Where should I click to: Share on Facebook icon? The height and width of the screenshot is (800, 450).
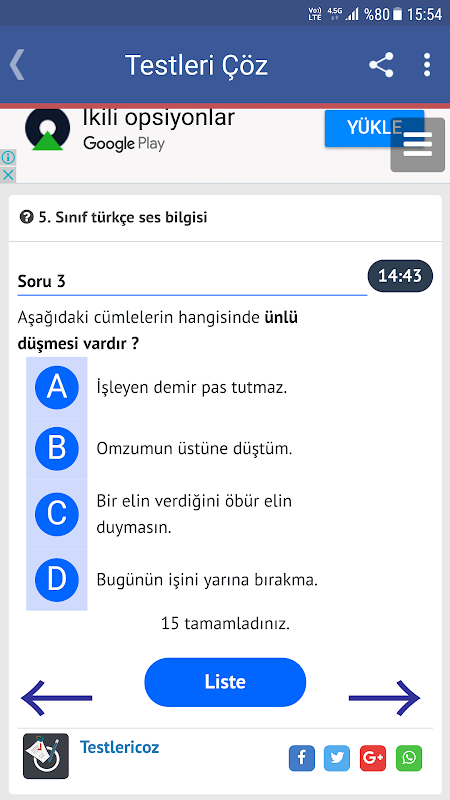302,758
